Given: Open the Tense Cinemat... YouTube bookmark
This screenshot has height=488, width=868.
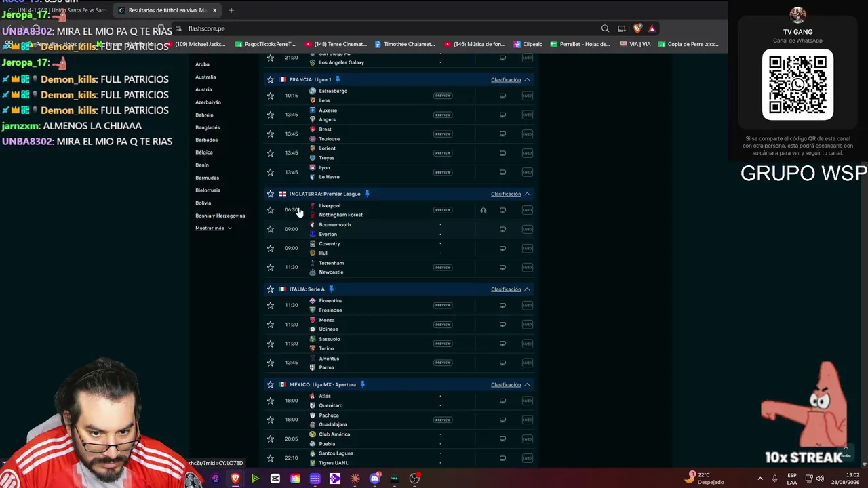Looking at the screenshot, I should (335, 44).
